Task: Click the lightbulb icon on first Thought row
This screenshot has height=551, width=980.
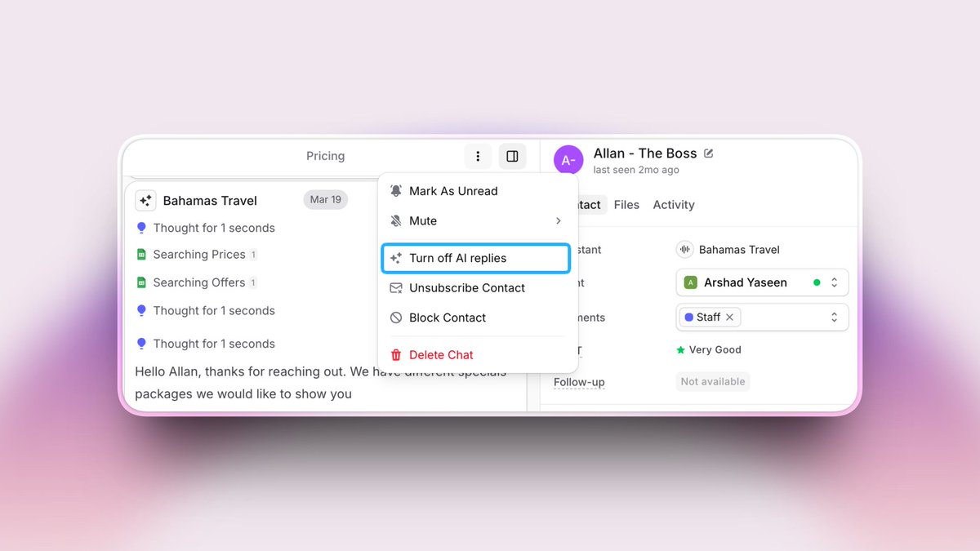Action: pos(141,228)
